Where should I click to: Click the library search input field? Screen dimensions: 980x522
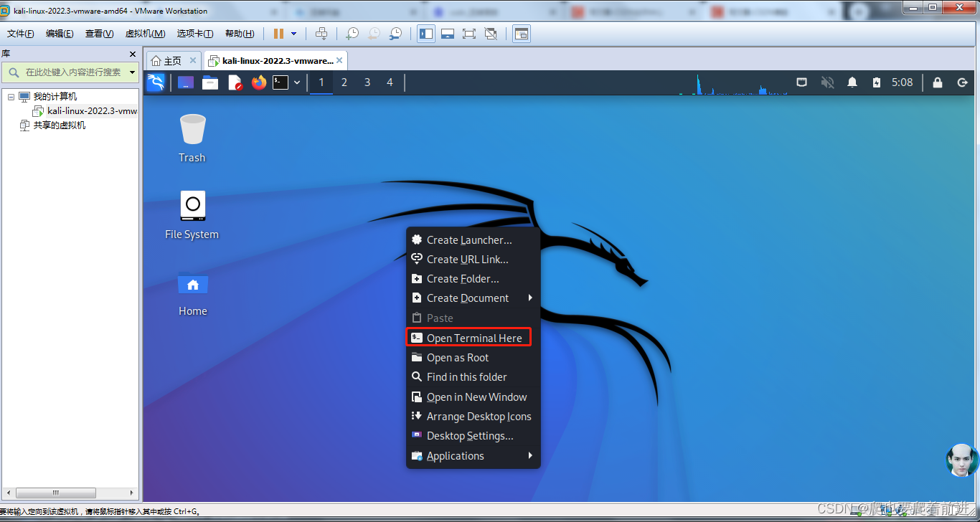click(x=71, y=72)
